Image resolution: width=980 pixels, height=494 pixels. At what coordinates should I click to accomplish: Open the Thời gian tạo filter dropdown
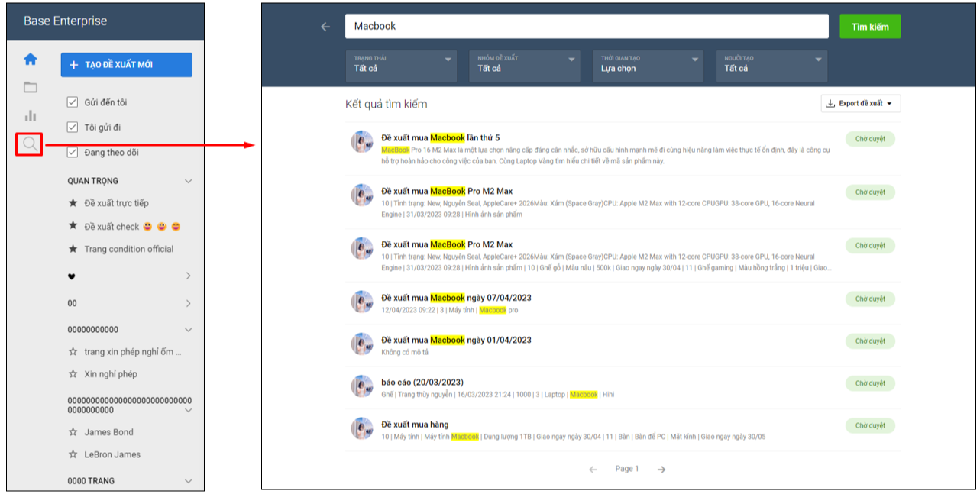(648, 66)
